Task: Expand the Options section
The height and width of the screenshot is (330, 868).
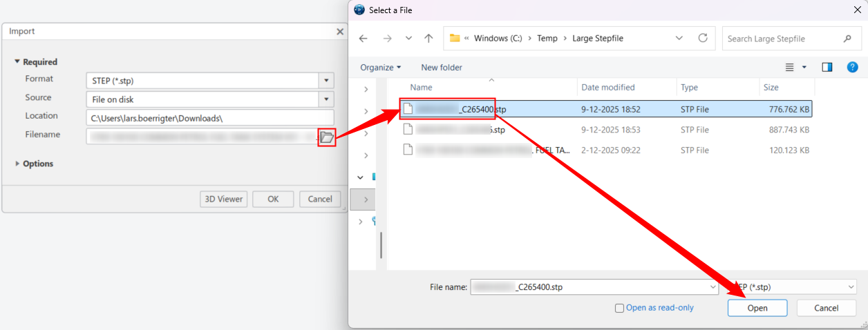Action: point(18,164)
